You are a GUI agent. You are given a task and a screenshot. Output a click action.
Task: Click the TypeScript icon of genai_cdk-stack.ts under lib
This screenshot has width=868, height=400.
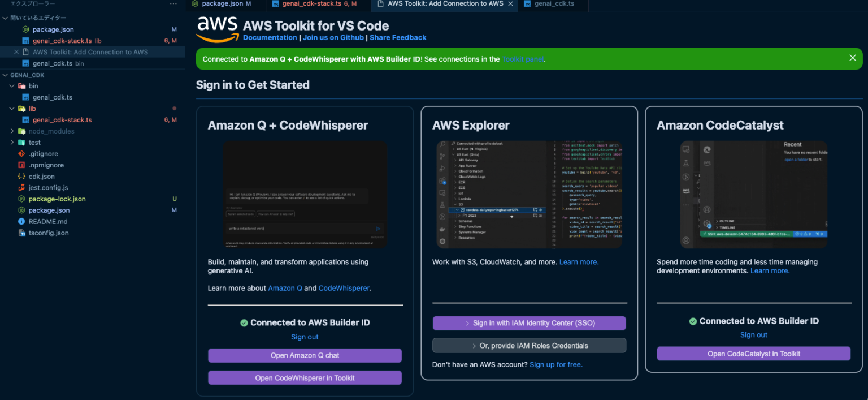pos(25,119)
